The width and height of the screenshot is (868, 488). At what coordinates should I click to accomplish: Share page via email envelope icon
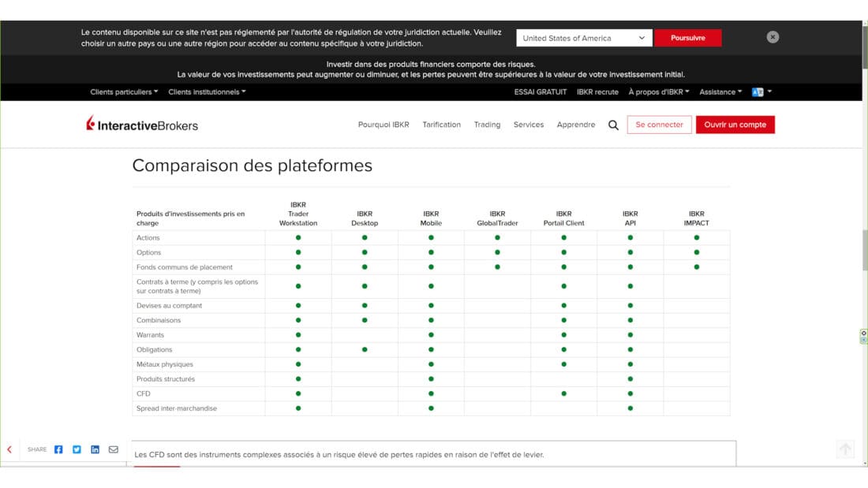(114, 449)
